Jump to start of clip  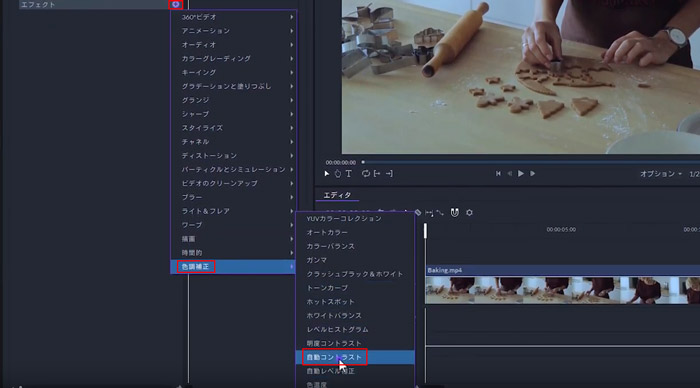click(x=498, y=174)
